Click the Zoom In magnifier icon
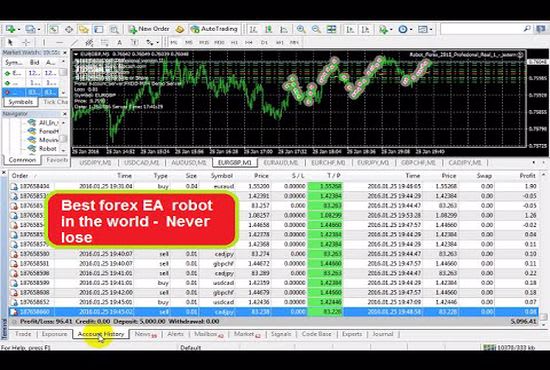 pyautogui.click(x=301, y=29)
